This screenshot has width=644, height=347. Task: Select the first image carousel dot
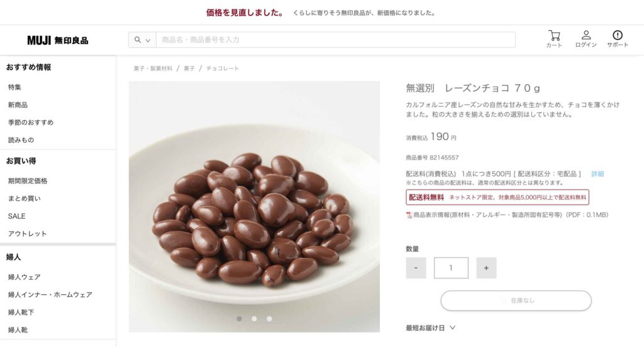pyautogui.click(x=239, y=319)
